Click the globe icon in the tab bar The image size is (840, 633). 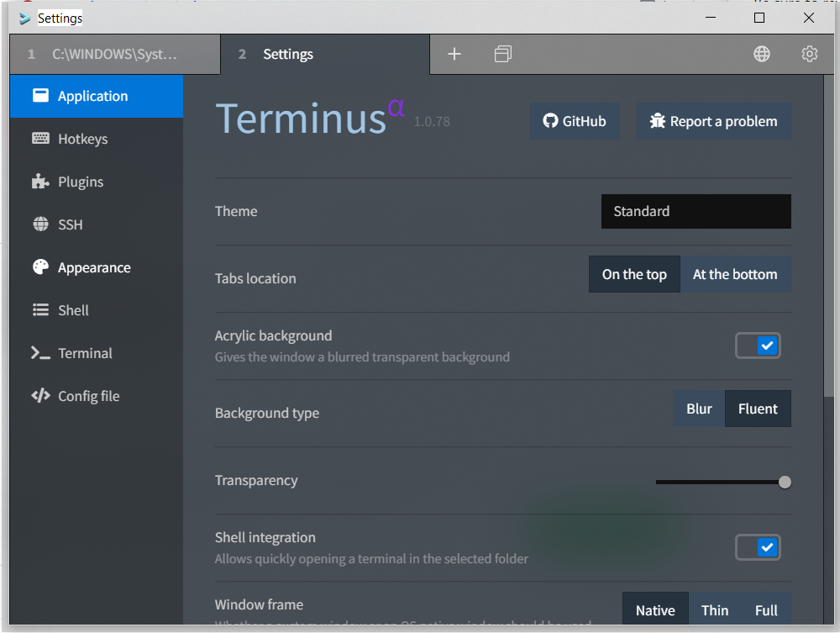point(762,54)
